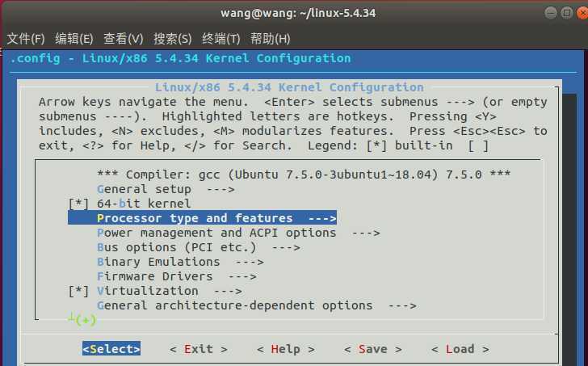This screenshot has height=366, width=588.
Task: Click the Compiler: gcc info line
Action: (304, 175)
